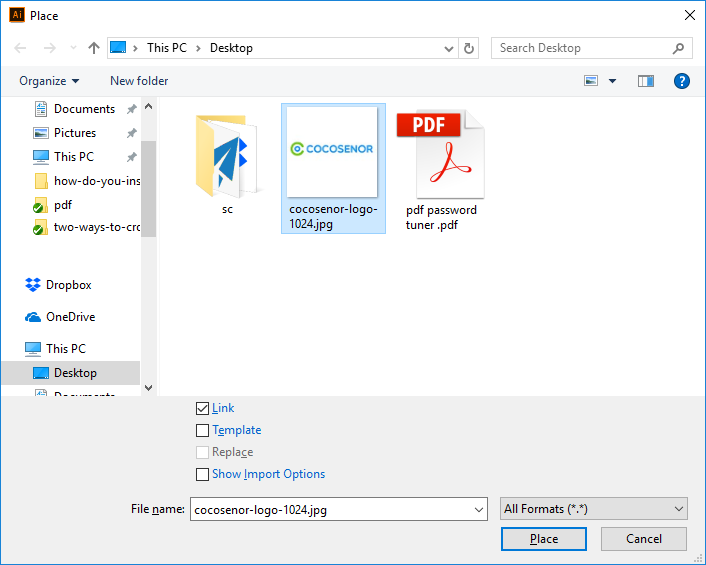Click the Back navigation arrow

(20, 48)
